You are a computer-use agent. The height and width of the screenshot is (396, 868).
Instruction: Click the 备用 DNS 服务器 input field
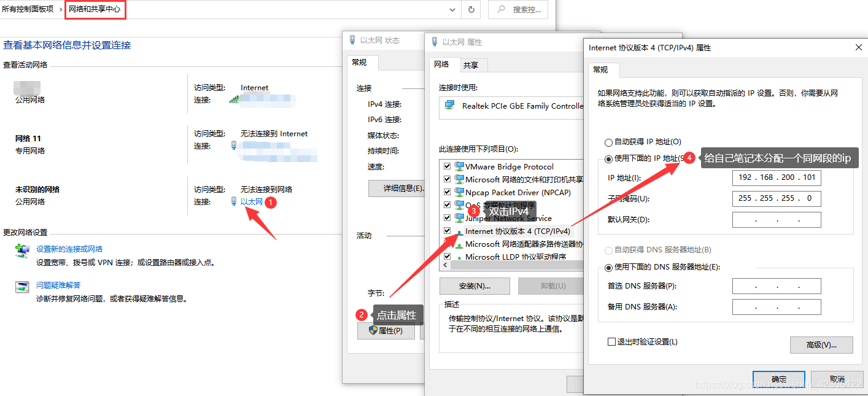point(777,306)
